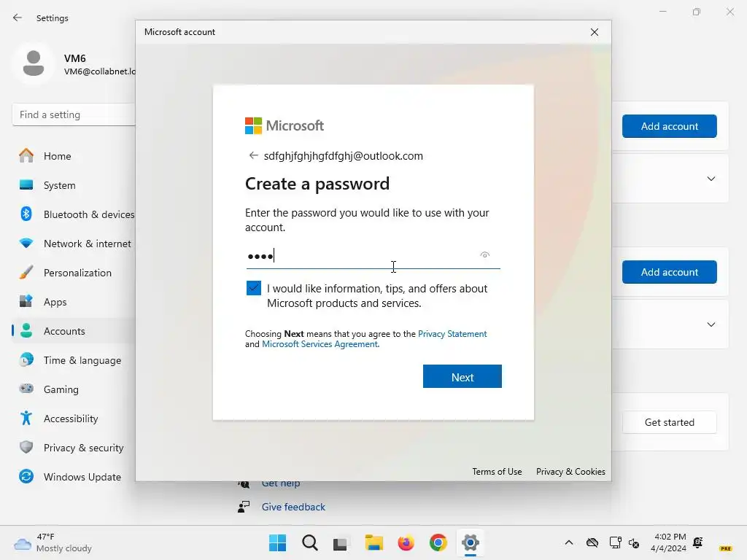Open the Privacy Statement link
Screen dimensions: 747x560
point(452,334)
